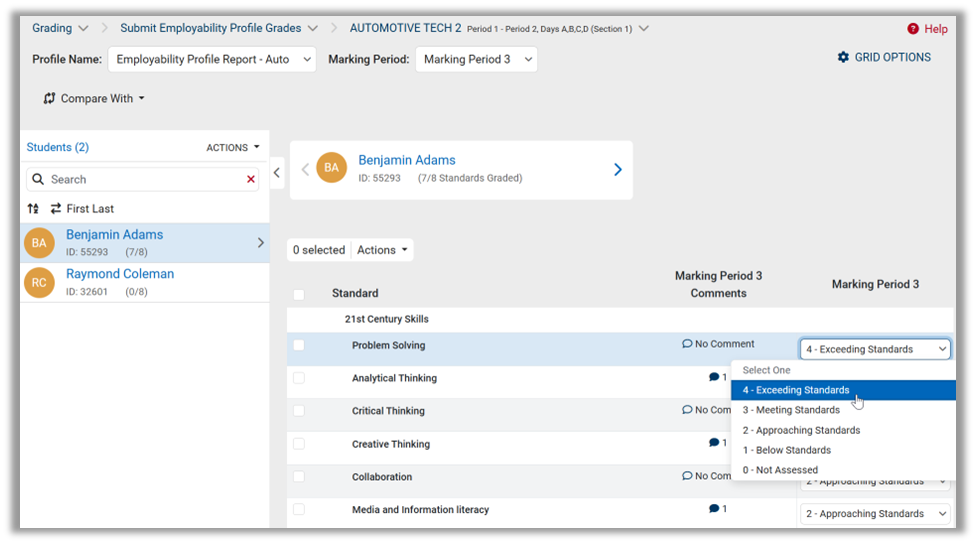Screen dimensions: 976x544
Task: Open Grid Options gear icon
Action: click(x=843, y=58)
